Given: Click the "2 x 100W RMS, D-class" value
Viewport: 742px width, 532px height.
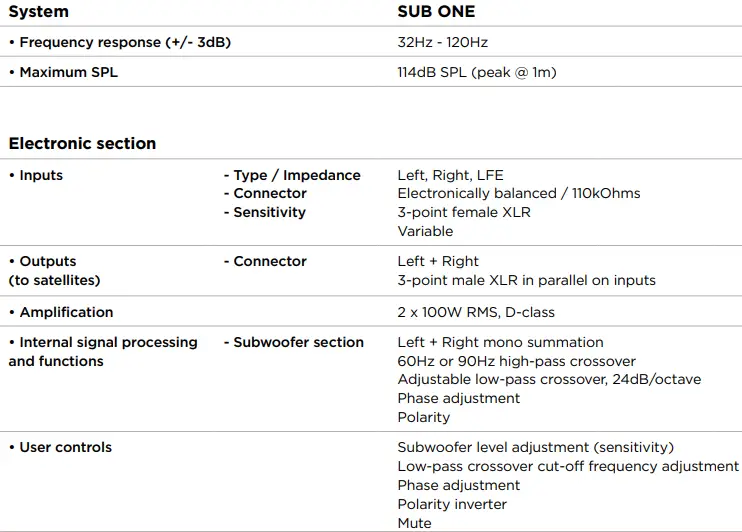Looking at the screenshot, I should tap(476, 312).
